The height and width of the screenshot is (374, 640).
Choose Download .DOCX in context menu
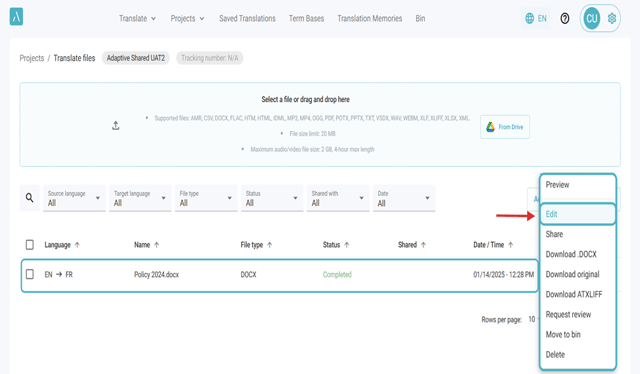tap(578, 254)
